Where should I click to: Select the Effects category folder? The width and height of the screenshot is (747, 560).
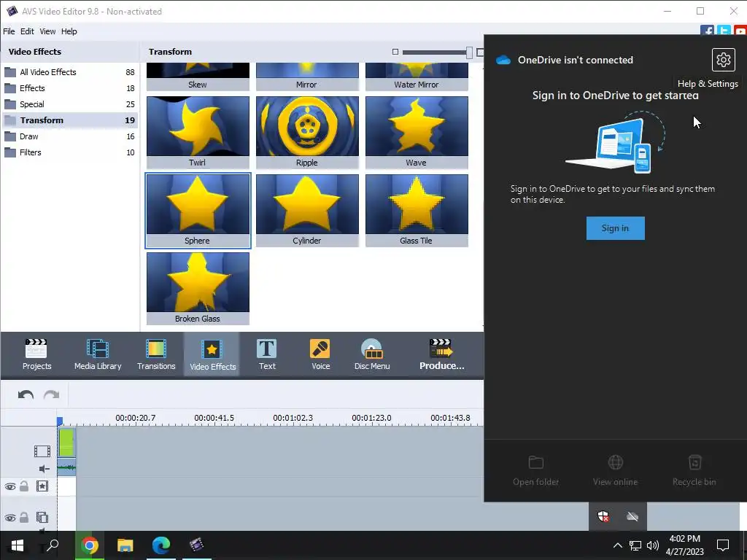[69, 88]
